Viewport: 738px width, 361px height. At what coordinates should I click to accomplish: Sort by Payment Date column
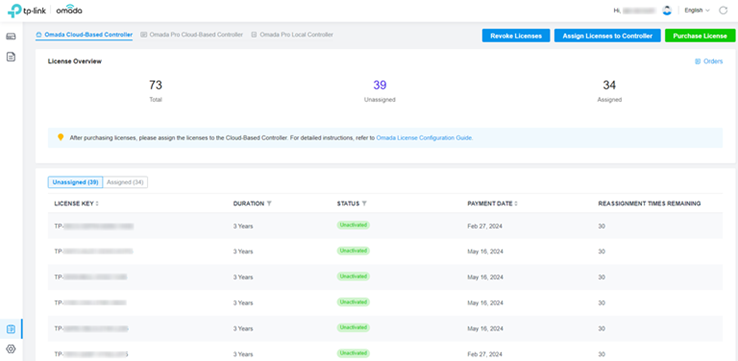516,204
